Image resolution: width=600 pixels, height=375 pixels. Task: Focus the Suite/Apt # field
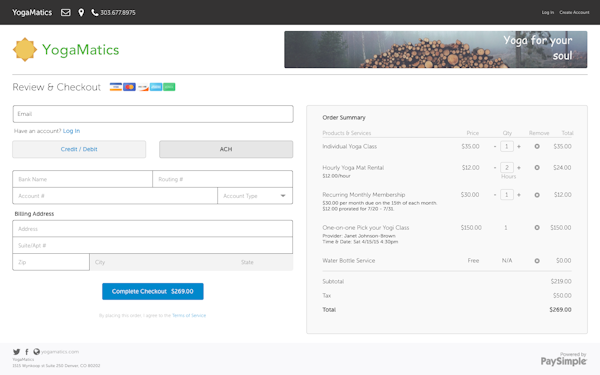[x=153, y=246]
